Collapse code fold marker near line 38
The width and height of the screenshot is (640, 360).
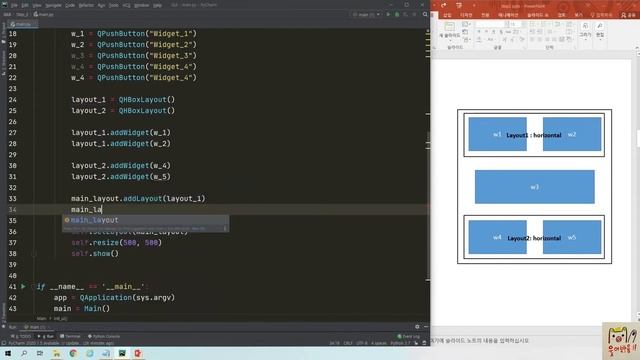point(34,254)
